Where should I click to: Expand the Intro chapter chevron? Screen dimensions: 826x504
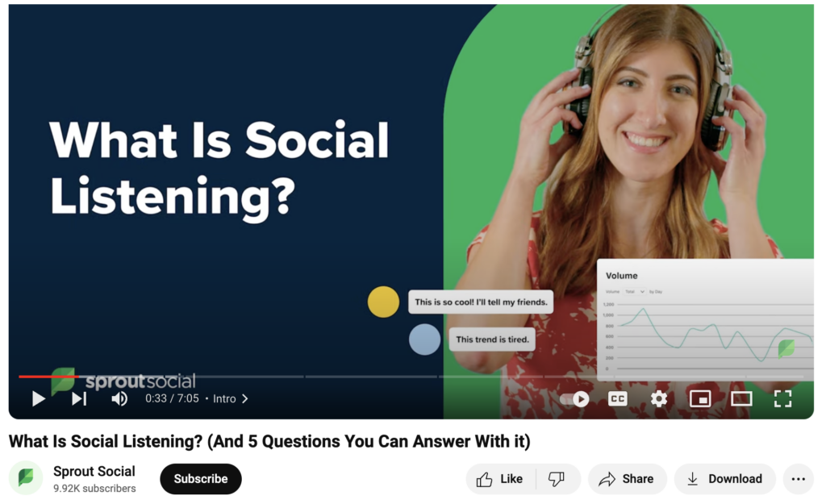click(x=244, y=398)
